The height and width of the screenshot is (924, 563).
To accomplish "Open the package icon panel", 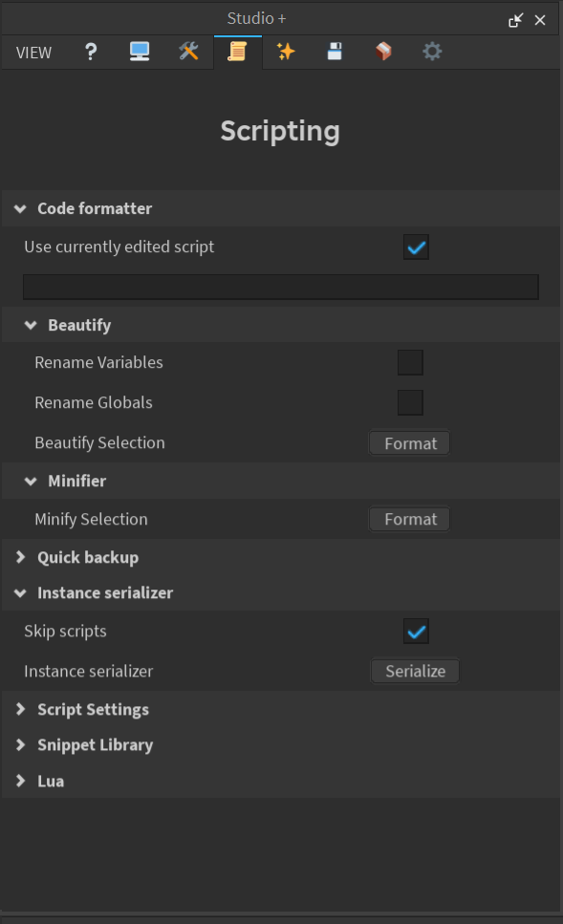I will [x=383, y=53].
